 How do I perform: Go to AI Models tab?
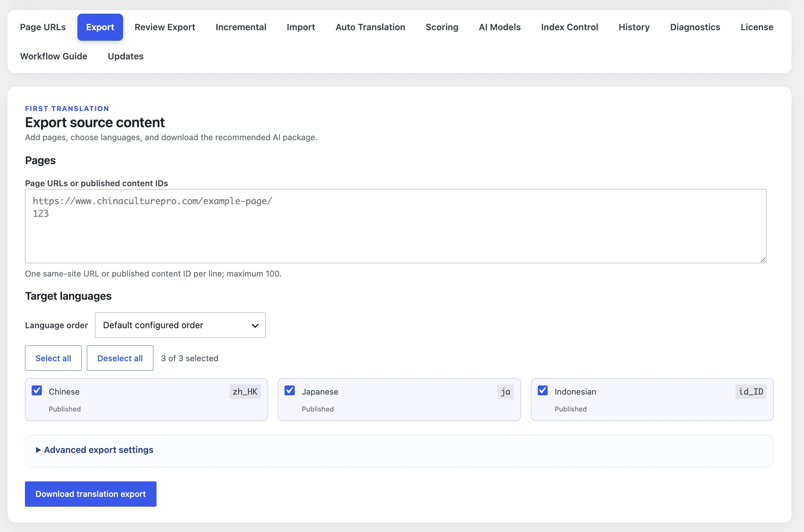pyautogui.click(x=500, y=27)
